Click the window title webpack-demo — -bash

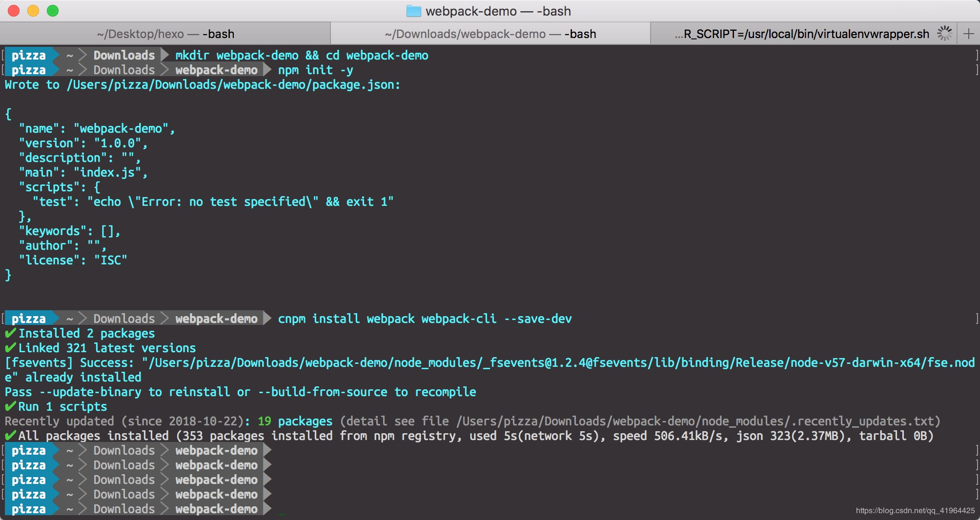pyautogui.click(x=498, y=11)
